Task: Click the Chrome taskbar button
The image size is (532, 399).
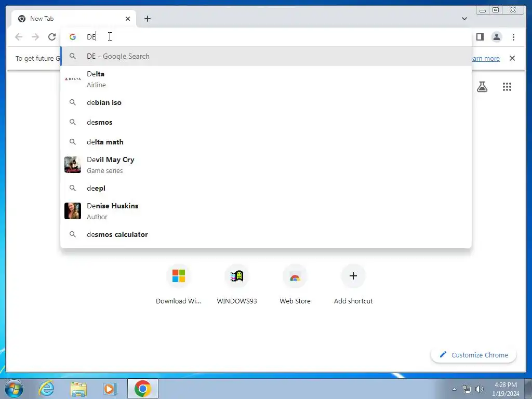Action: click(x=143, y=389)
